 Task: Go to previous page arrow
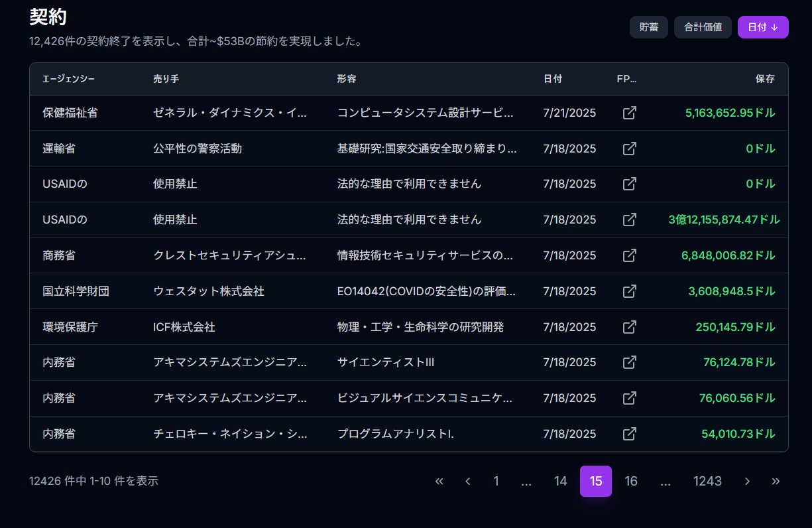pos(468,482)
